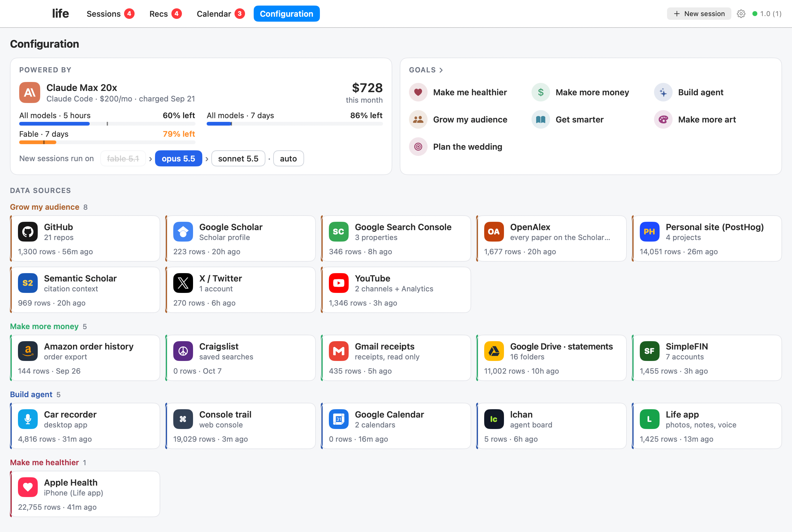Click the OpenAlex OA icon

click(x=494, y=232)
